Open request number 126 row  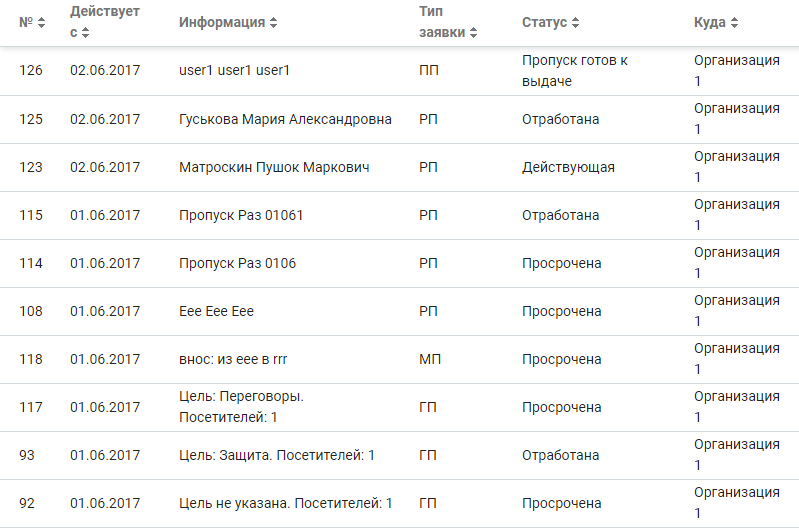click(400, 71)
